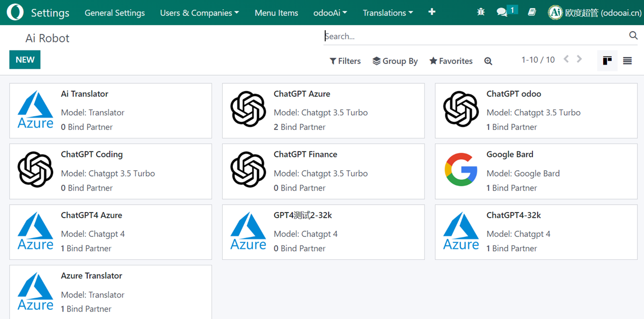
Task: Click Azure logo on GPT4测试2-32k card
Action: coord(248,231)
